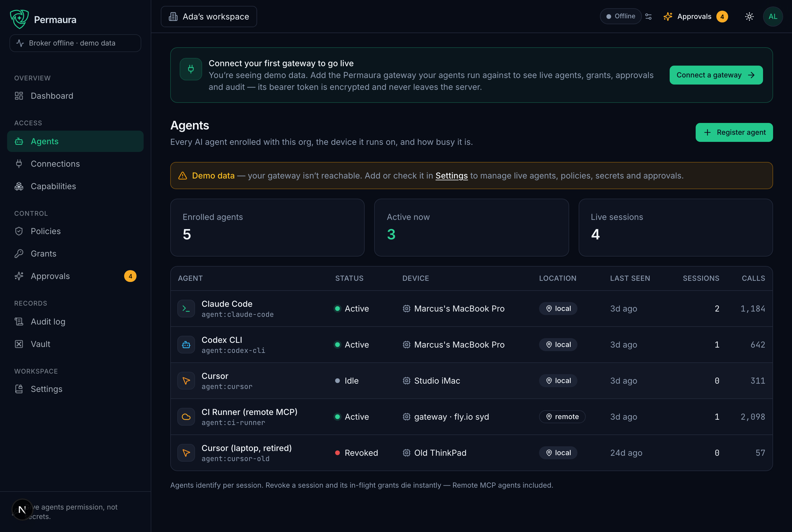The width and height of the screenshot is (792, 532).
Task: Click the Broker offline demo data pill
Action: pos(75,43)
